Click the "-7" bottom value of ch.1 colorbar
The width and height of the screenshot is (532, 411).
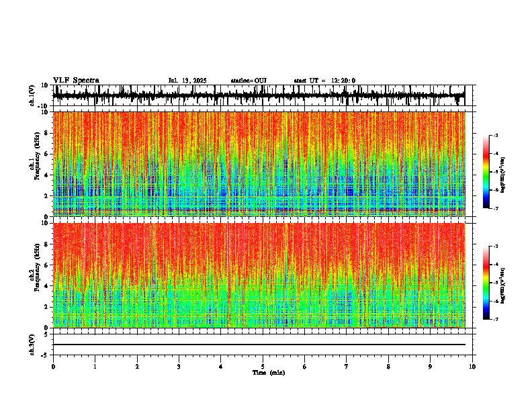click(x=495, y=209)
